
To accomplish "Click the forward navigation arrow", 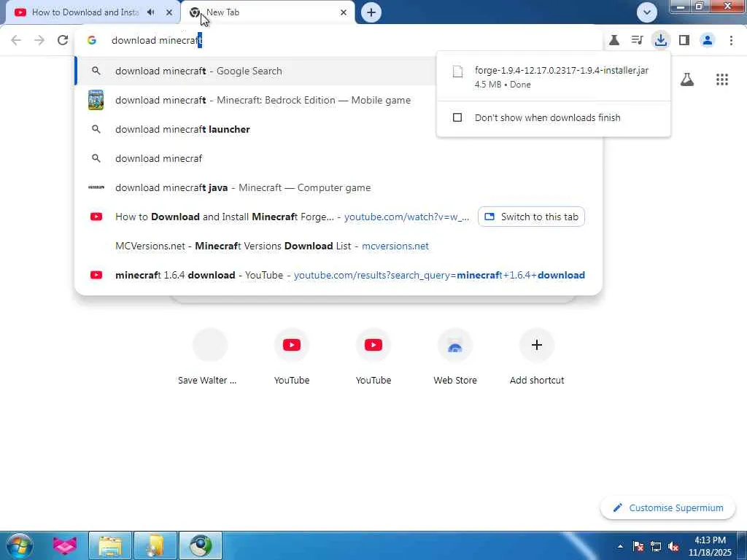I will pyautogui.click(x=39, y=40).
